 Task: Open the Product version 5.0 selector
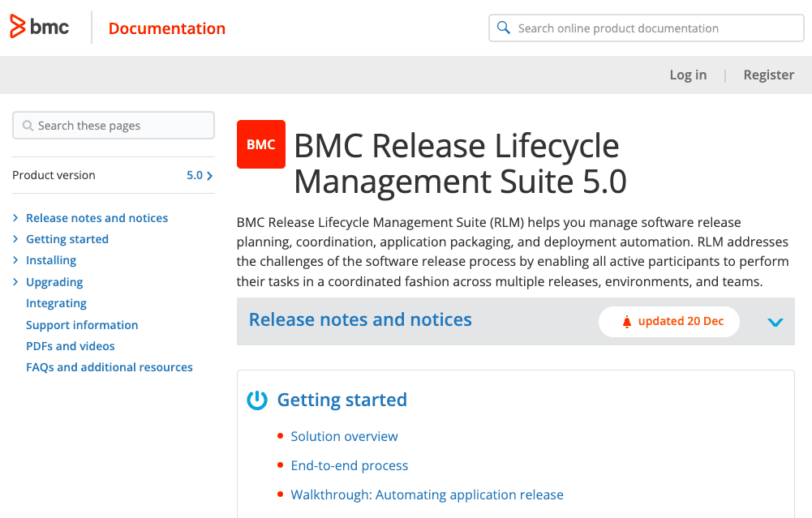coord(200,175)
